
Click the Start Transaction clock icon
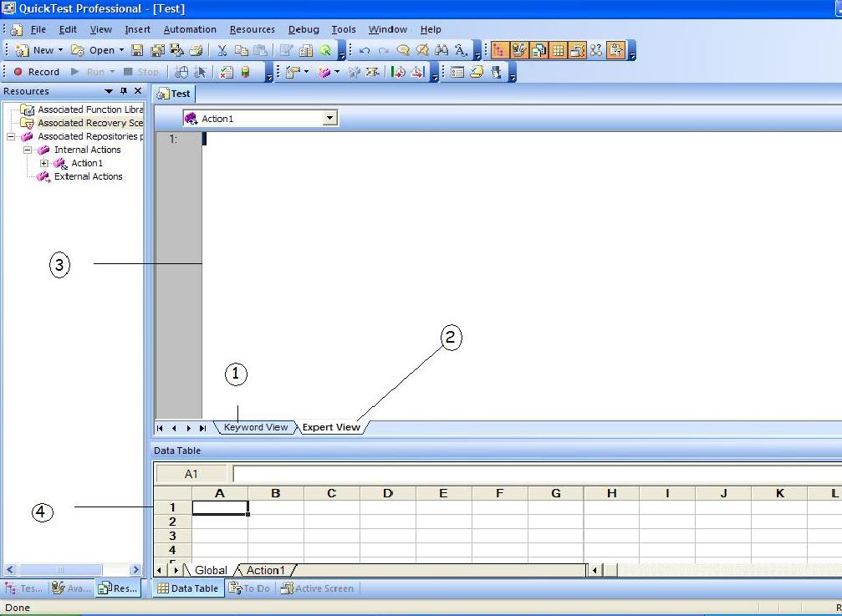click(x=399, y=72)
